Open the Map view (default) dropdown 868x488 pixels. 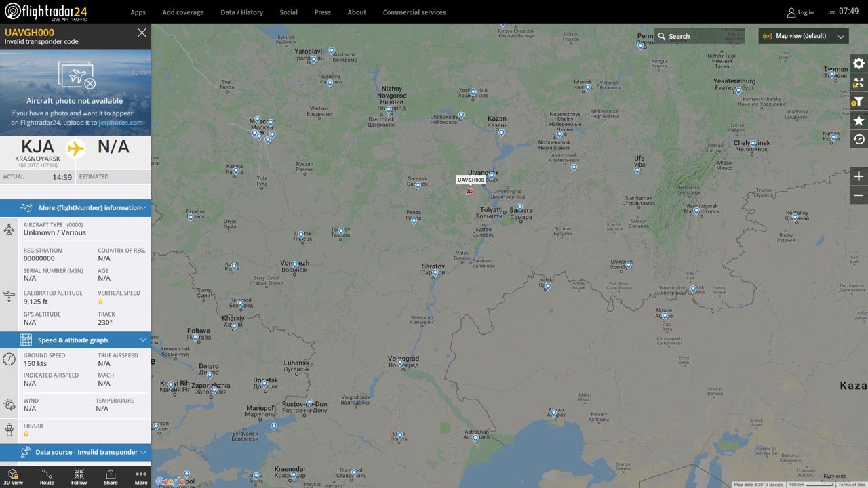(804, 36)
